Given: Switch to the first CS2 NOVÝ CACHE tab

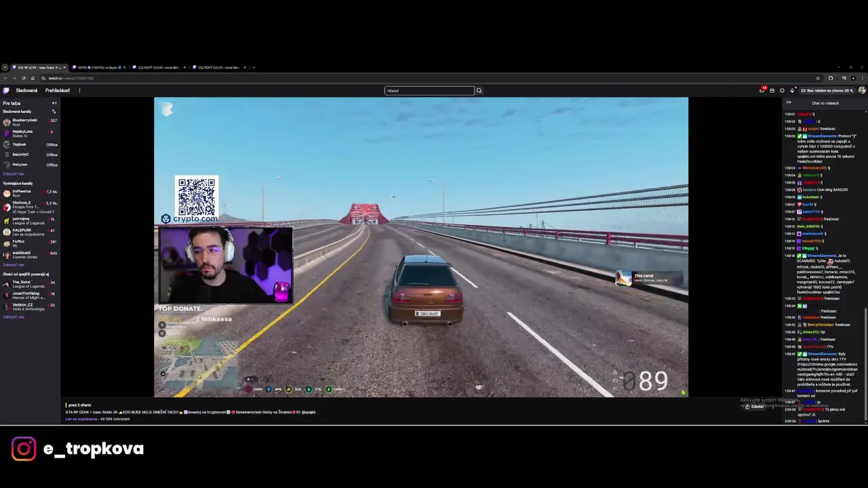Looking at the screenshot, I should [159, 67].
